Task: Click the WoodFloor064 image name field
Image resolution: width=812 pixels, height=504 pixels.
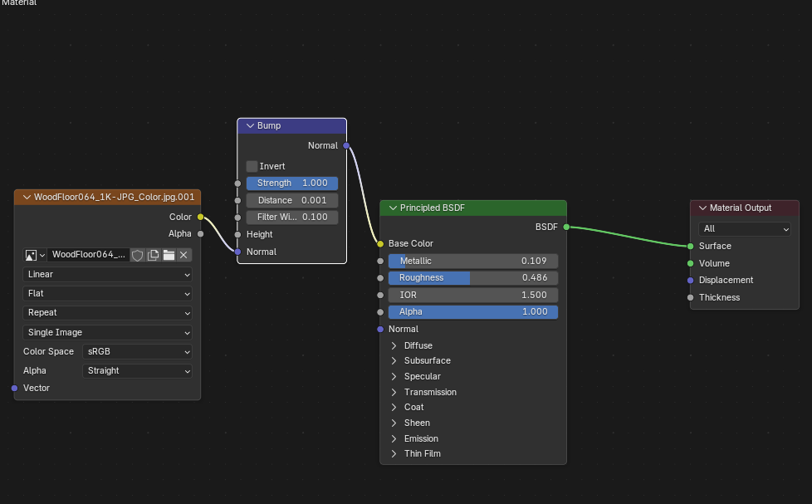Action: pyautogui.click(x=89, y=255)
